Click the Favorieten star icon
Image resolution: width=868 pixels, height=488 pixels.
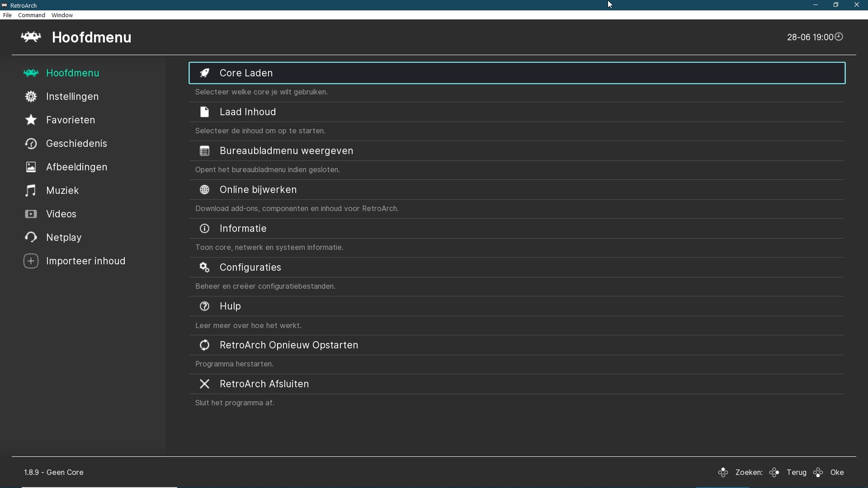[31, 120]
